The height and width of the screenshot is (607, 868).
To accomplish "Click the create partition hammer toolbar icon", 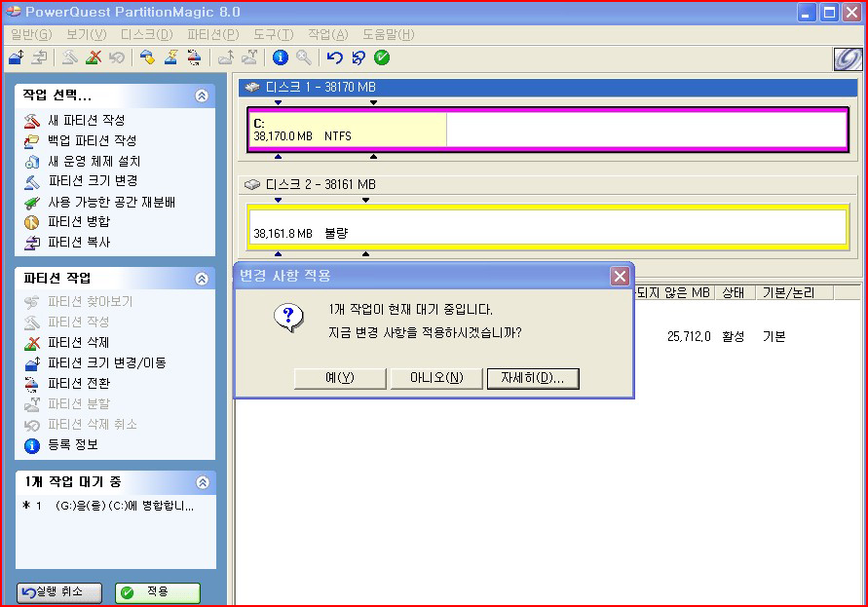I will coord(70,57).
